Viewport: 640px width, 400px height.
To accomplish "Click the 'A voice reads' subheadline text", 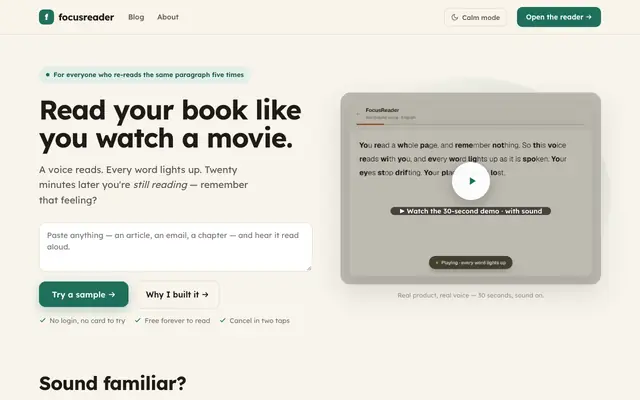I will coord(144,185).
